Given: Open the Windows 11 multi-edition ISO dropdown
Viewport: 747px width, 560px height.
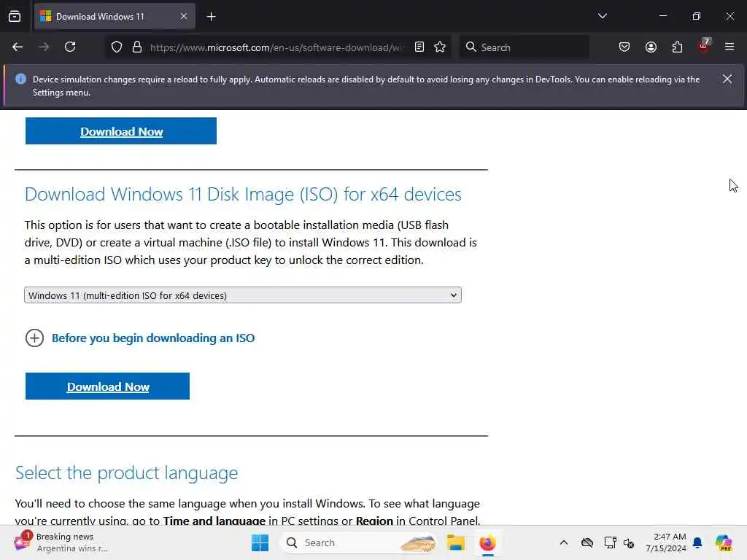Looking at the screenshot, I should point(243,295).
